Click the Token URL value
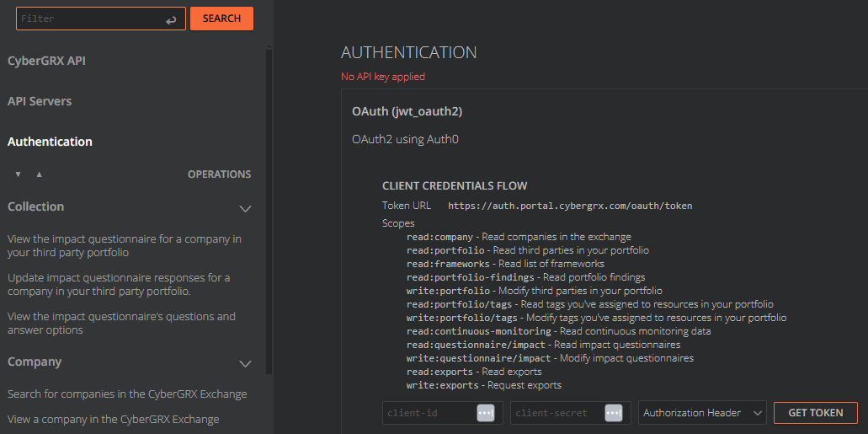Image resolution: width=868 pixels, height=434 pixels. pyautogui.click(x=570, y=206)
